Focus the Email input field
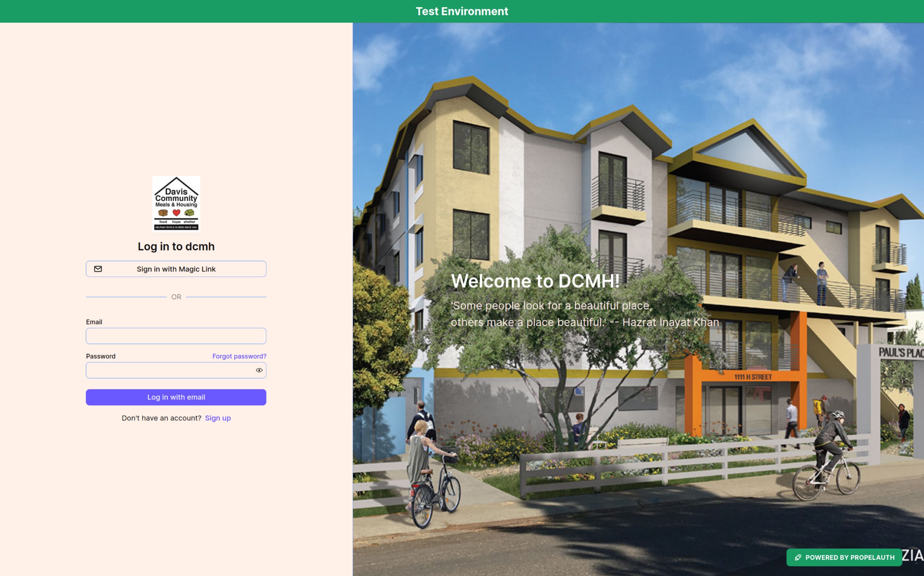Image resolution: width=924 pixels, height=576 pixels. [176, 336]
